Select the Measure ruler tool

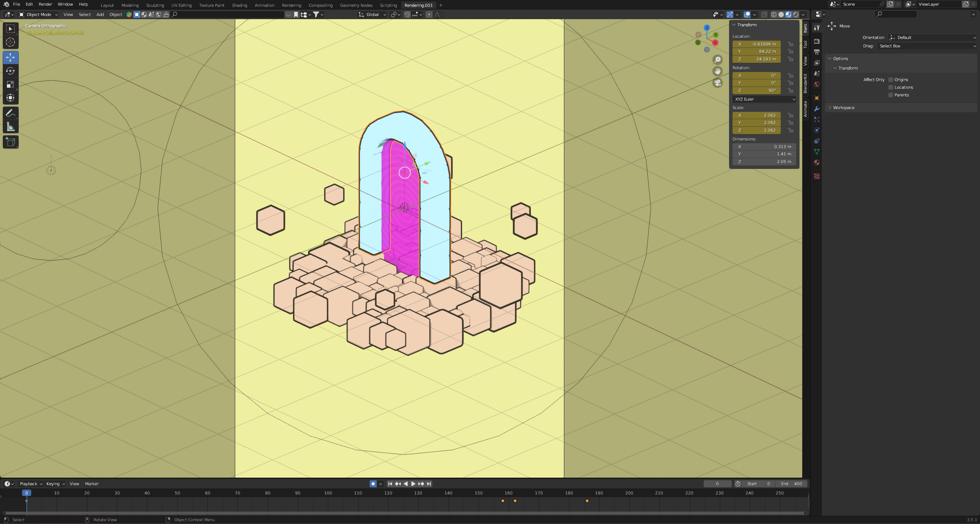(x=10, y=127)
